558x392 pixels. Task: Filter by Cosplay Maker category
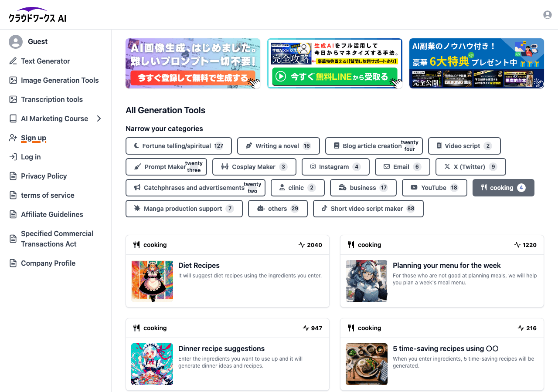254,167
